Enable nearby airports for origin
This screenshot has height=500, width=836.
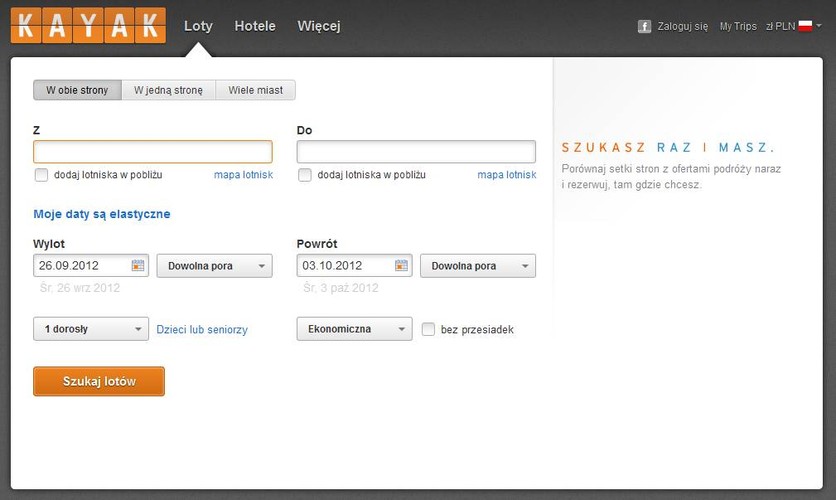click(x=41, y=175)
